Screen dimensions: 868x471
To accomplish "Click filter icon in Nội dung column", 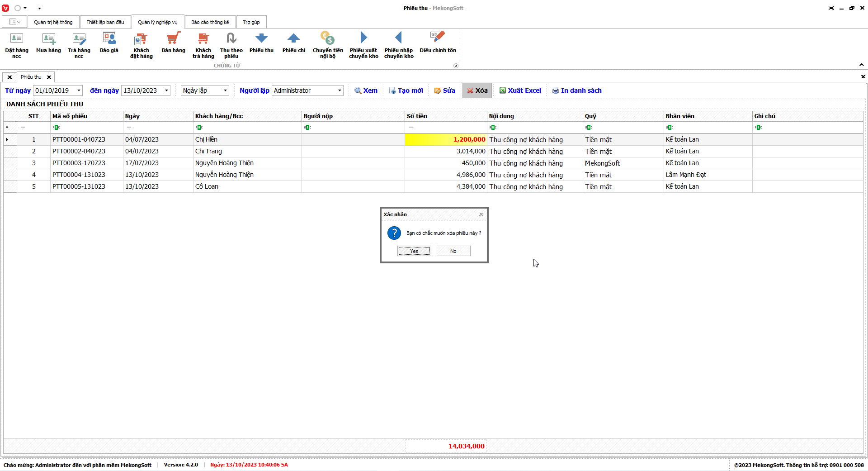I will point(493,128).
